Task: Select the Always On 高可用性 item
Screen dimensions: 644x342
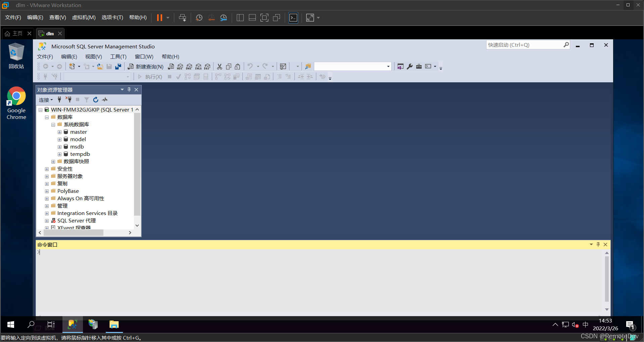Action: 81,199
